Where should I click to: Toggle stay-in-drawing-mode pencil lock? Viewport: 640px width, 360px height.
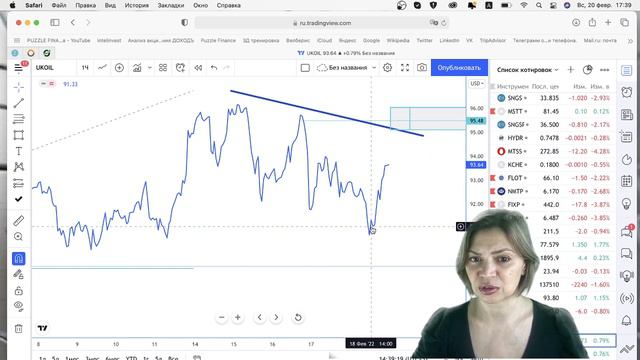click(18, 274)
